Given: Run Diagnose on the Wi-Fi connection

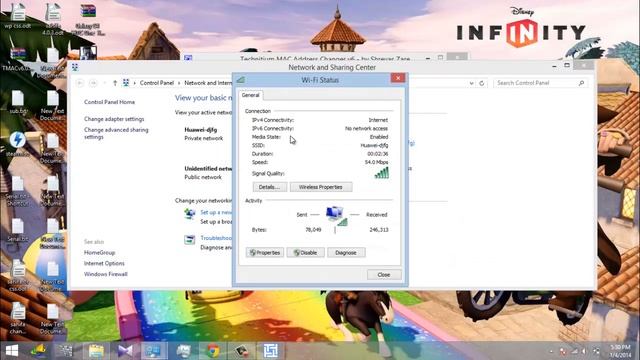Looking at the screenshot, I should tap(346, 253).
